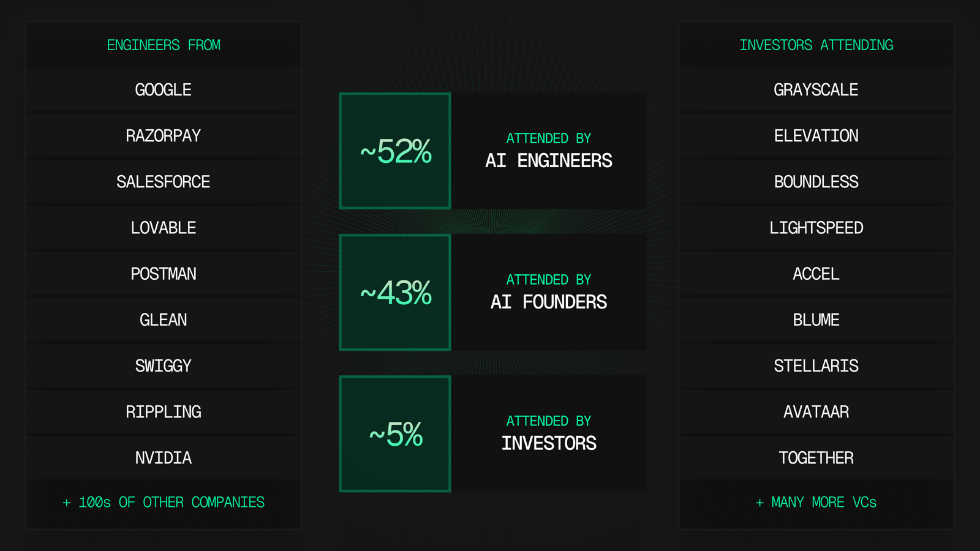The image size is (980, 551).
Task: Click the GOOGLE company row
Action: [x=163, y=90]
